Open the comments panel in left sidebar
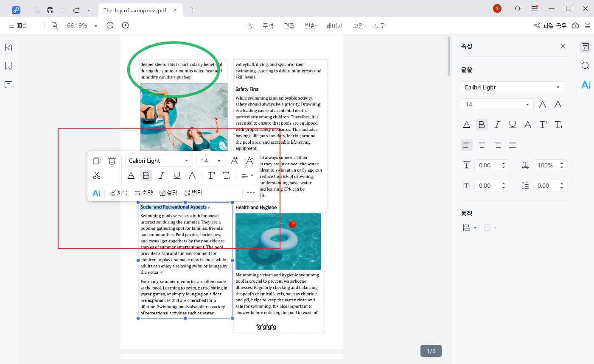594x364 pixels. pyautogui.click(x=8, y=85)
